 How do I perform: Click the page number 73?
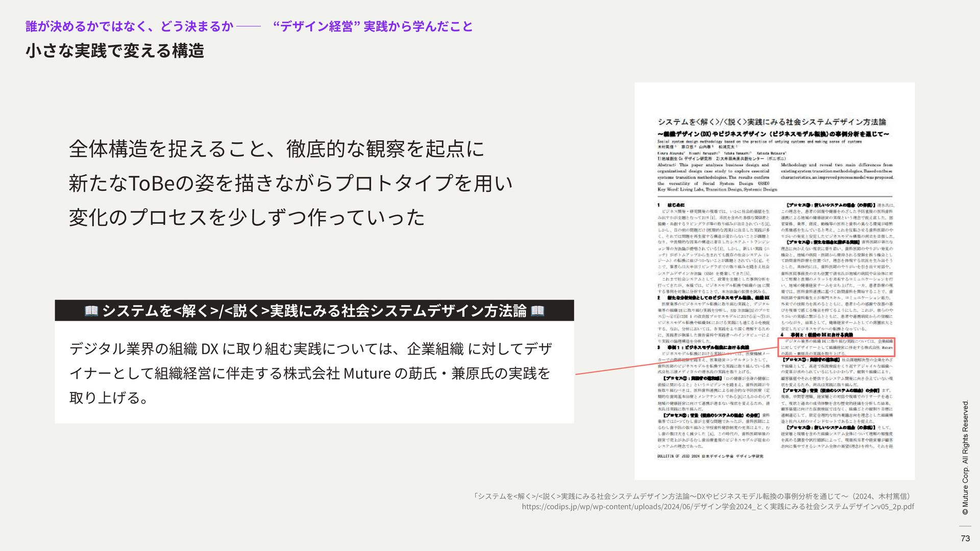click(x=965, y=538)
